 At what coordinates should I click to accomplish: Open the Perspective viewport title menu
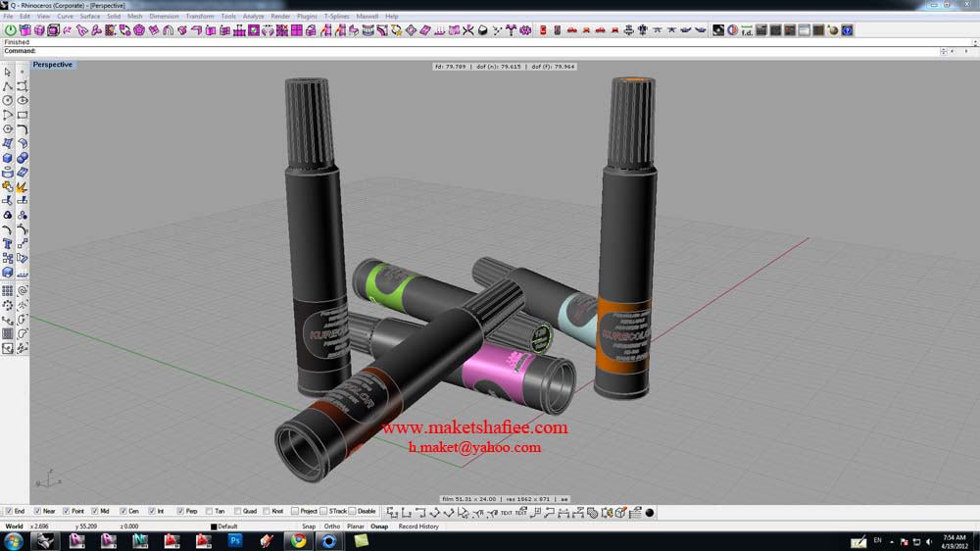[52, 65]
